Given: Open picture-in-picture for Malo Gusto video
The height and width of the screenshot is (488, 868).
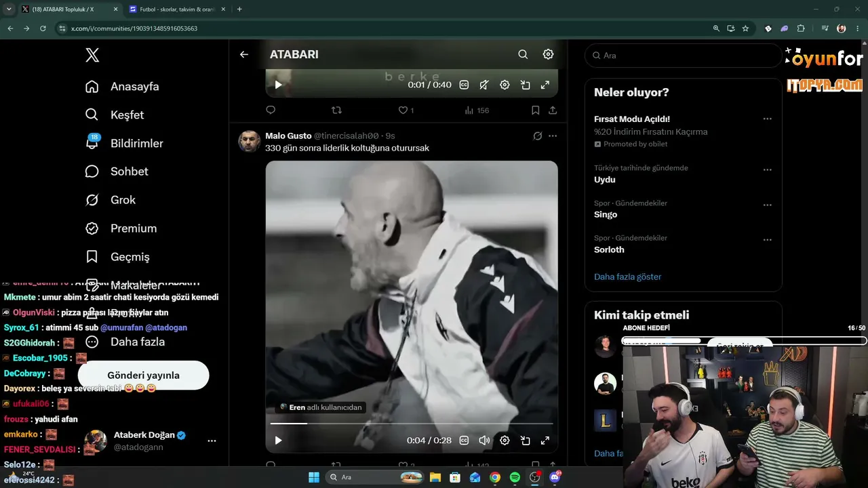Looking at the screenshot, I should pos(525,440).
